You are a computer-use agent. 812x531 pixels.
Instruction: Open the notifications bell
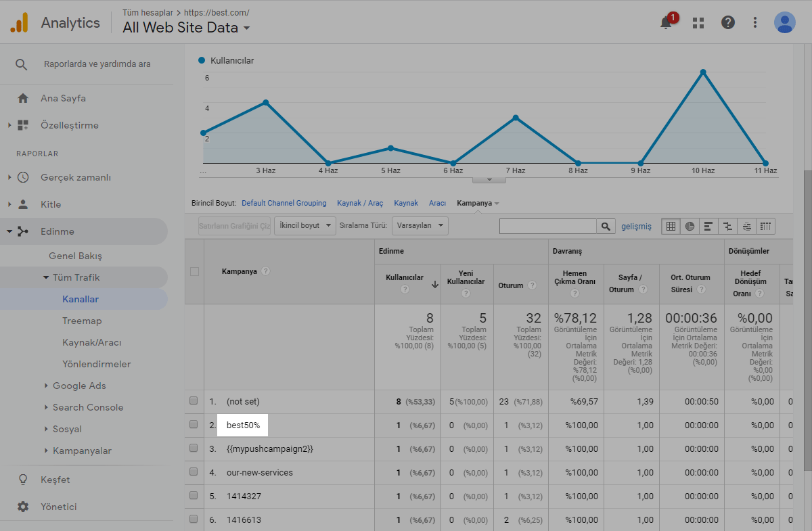pyautogui.click(x=666, y=22)
